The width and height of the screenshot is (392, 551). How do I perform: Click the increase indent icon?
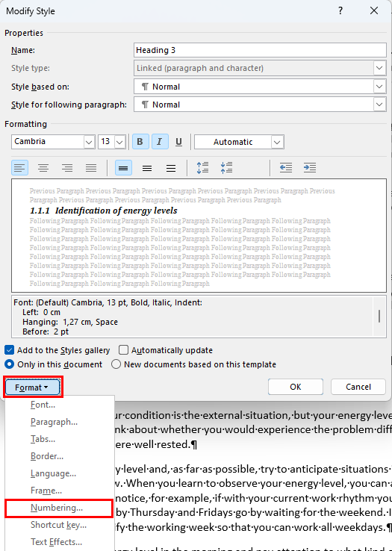click(310, 168)
